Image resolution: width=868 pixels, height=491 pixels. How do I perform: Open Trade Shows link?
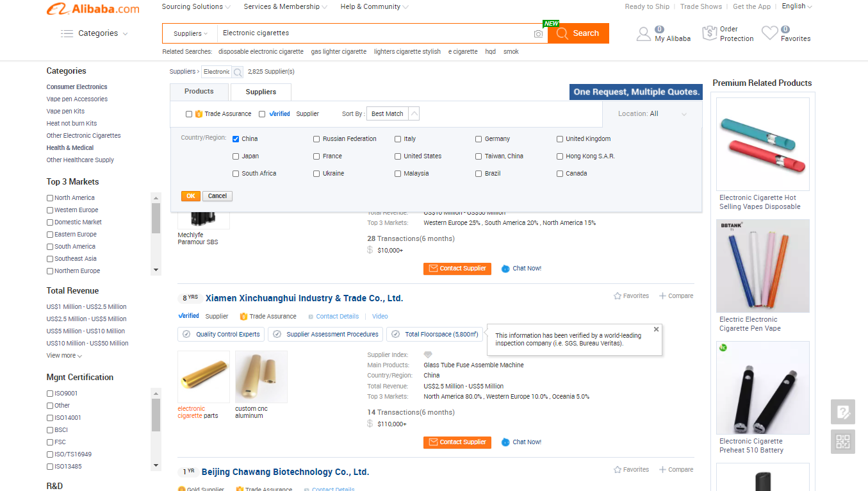coord(701,6)
